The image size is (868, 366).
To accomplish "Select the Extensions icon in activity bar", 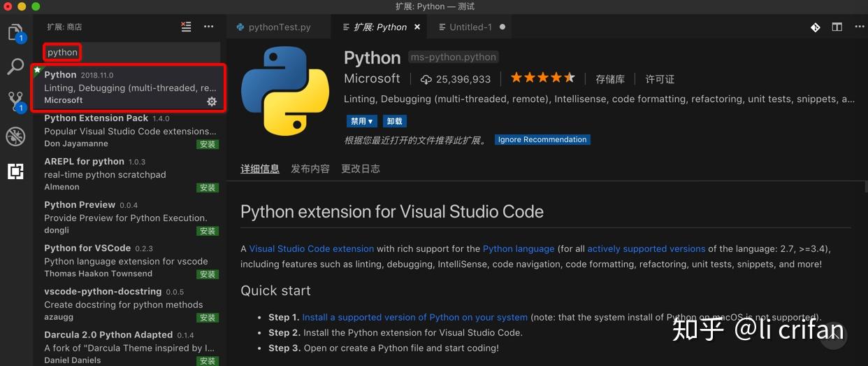I will click(15, 171).
